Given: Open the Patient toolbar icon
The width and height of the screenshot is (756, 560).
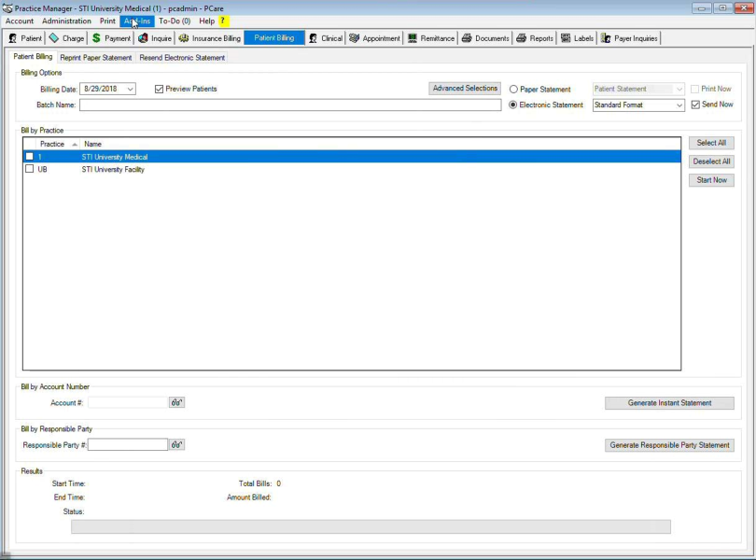Looking at the screenshot, I should (x=13, y=38).
